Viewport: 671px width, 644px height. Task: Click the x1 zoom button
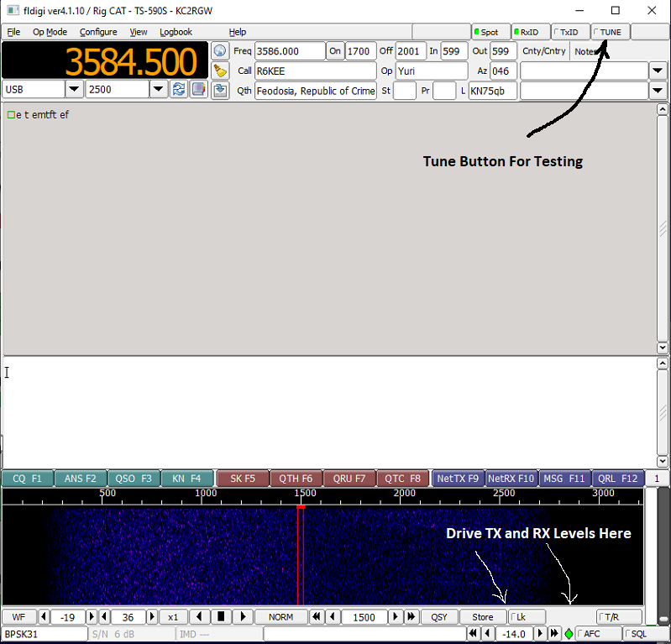click(173, 617)
